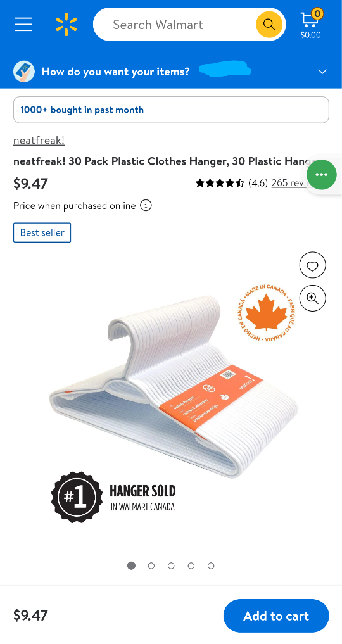Open the neatfreak! brand link
The image size is (342, 644).
coord(39,141)
